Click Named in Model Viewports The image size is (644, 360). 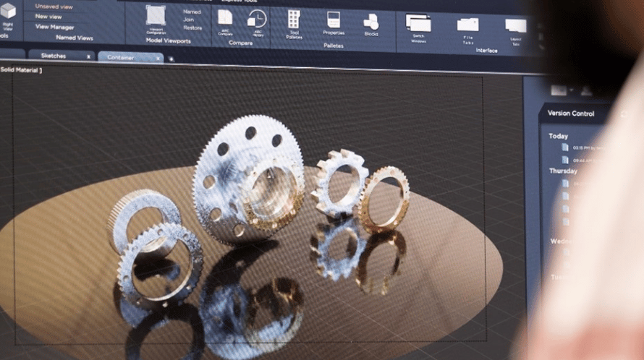pos(192,12)
